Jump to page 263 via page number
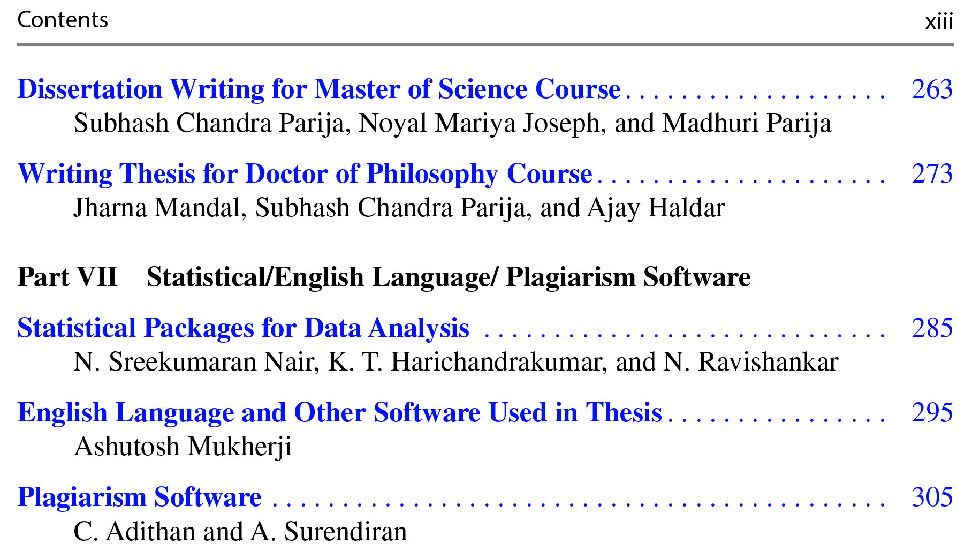This screenshot has height=551, width=980. [x=932, y=89]
